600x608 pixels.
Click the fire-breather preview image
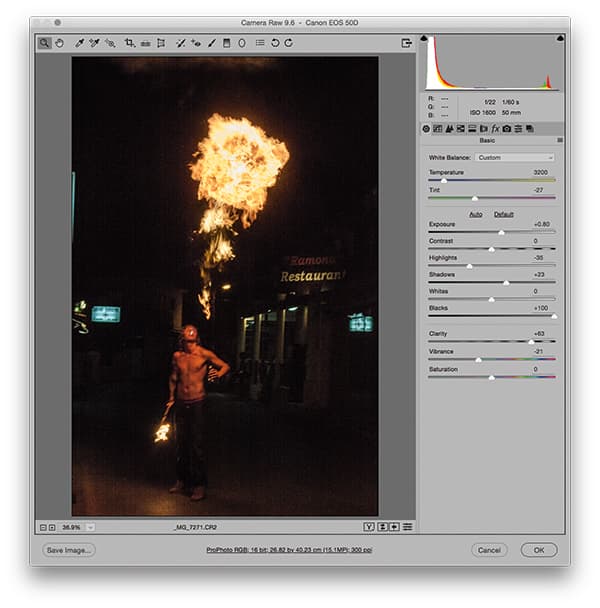click(x=225, y=286)
